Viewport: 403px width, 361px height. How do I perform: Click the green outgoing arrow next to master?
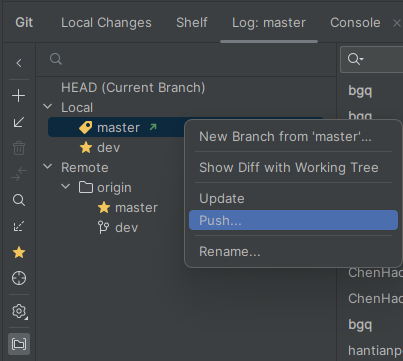[x=153, y=127]
